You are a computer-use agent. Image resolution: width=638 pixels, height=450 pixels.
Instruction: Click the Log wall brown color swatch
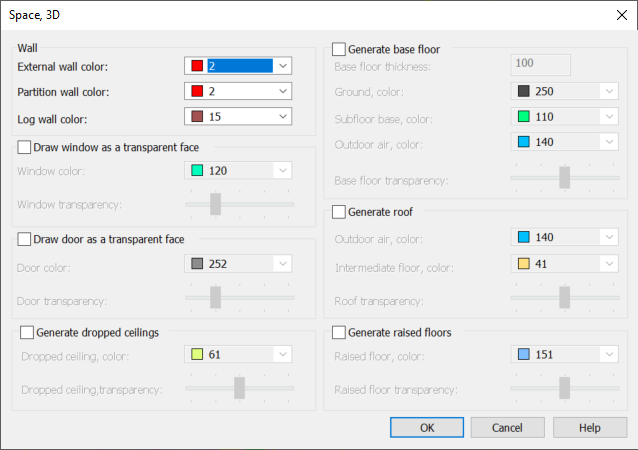pos(197,117)
